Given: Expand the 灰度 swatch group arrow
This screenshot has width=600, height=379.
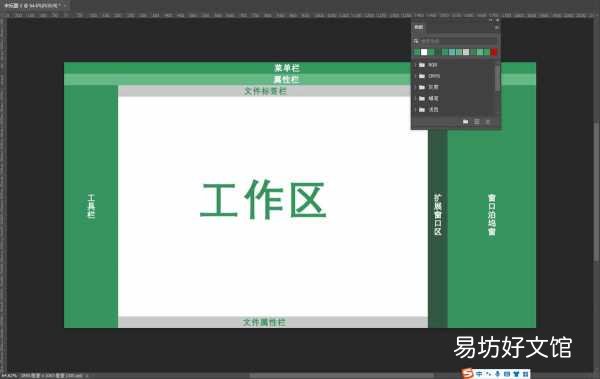Looking at the screenshot, I should 416,87.
